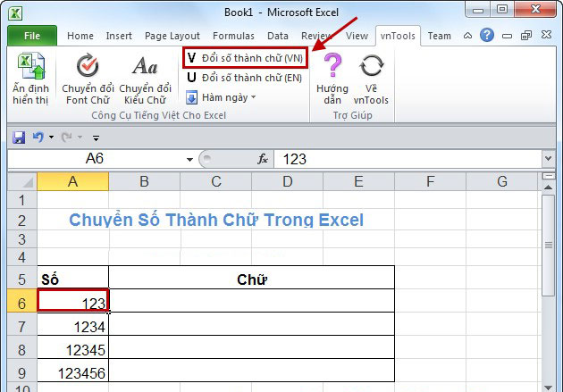The width and height of the screenshot is (563, 392).
Task: Select column D header
Action: 287,181
